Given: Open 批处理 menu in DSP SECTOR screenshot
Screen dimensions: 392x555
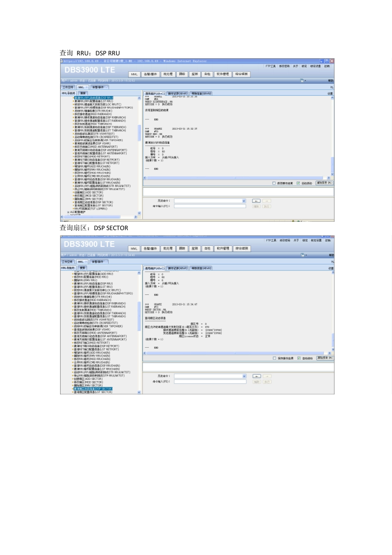Looking at the screenshot, I should coord(168,249).
